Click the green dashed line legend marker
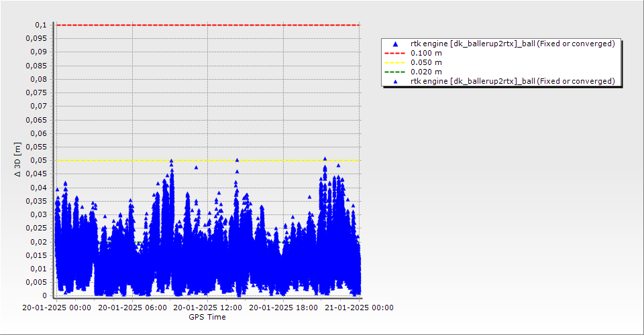The height and width of the screenshot is (335, 644). point(394,72)
